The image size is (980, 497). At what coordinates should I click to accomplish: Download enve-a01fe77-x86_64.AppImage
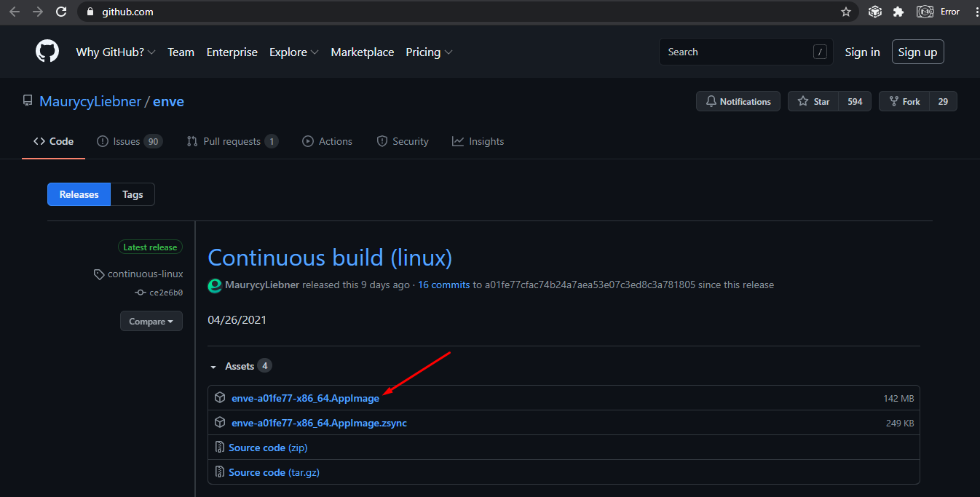coord(305,398)
